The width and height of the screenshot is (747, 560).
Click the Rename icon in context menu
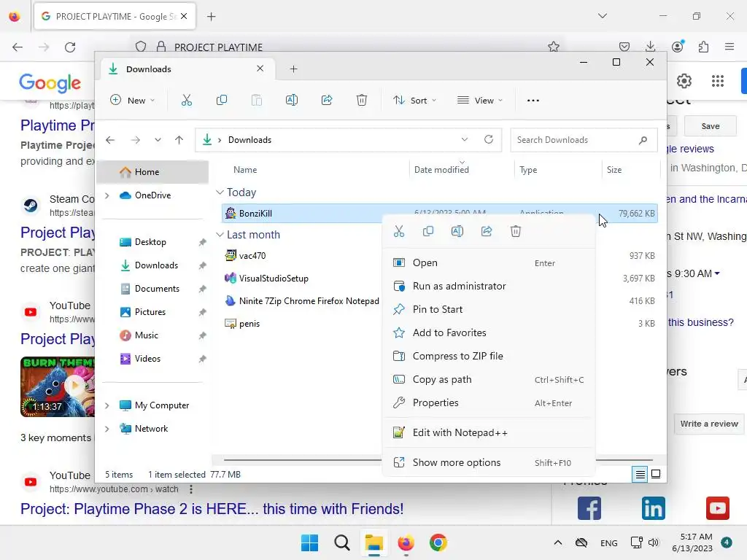457,231
